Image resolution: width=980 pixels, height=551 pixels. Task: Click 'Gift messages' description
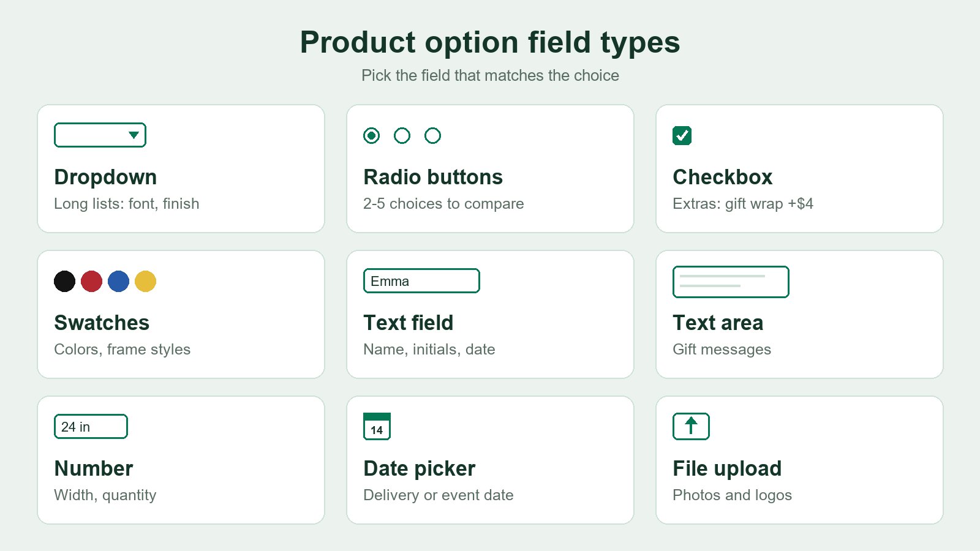[722, 350]
